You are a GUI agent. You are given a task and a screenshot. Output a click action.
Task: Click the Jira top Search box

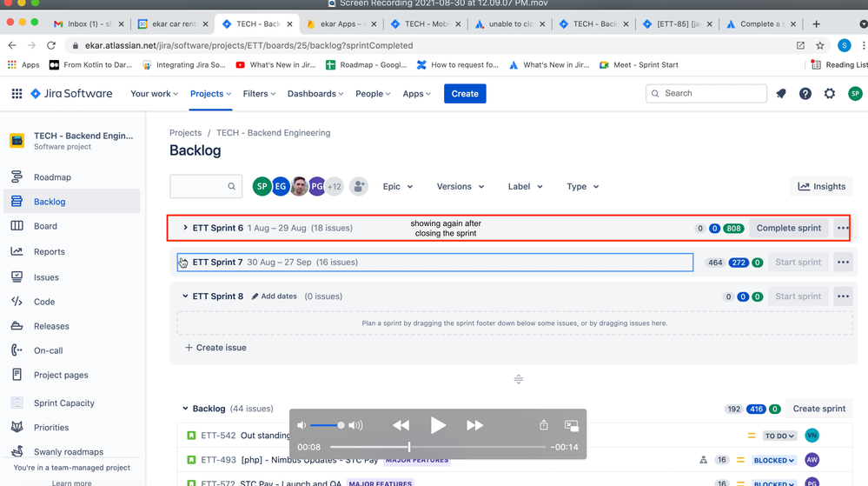point(706,93)
